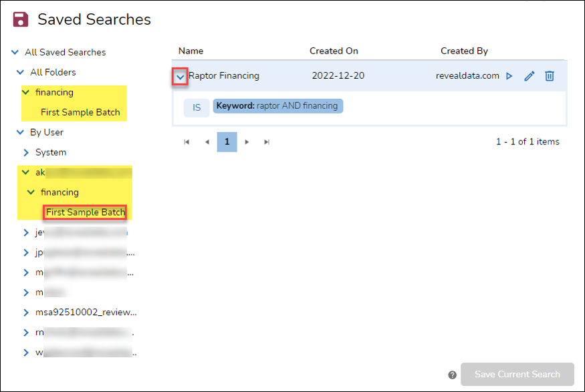The width and height of the screenshot is (585, 392).
Task: Expand the msa92510002_review folder
Action: (25, 312)
